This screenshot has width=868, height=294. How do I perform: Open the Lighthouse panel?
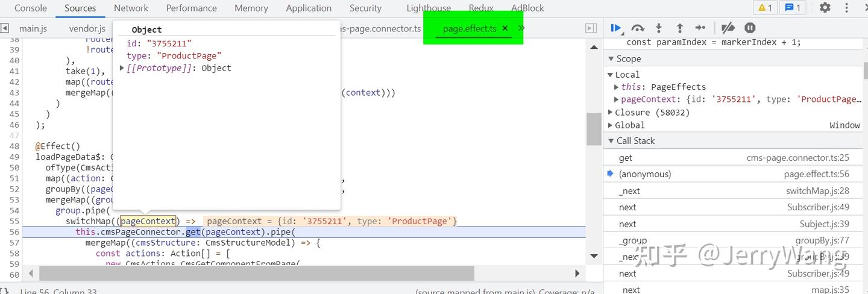tap(429, 8)
